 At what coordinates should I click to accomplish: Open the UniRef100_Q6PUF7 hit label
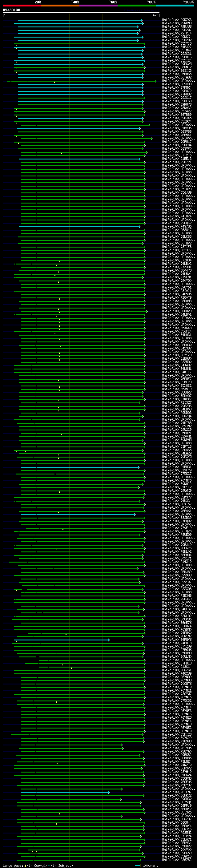(177, 379)
